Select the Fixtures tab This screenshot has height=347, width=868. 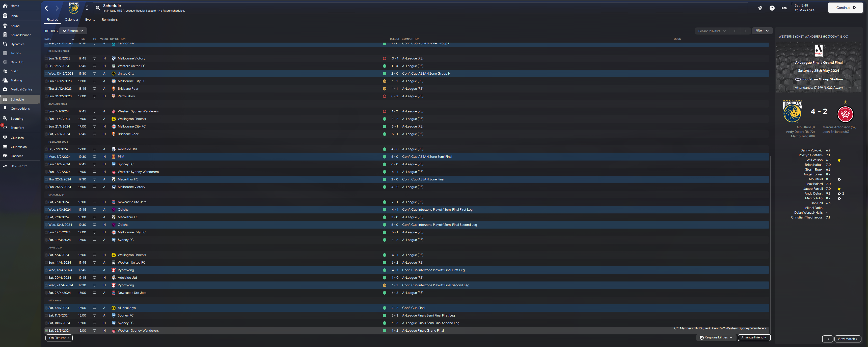tap(52, 19)
